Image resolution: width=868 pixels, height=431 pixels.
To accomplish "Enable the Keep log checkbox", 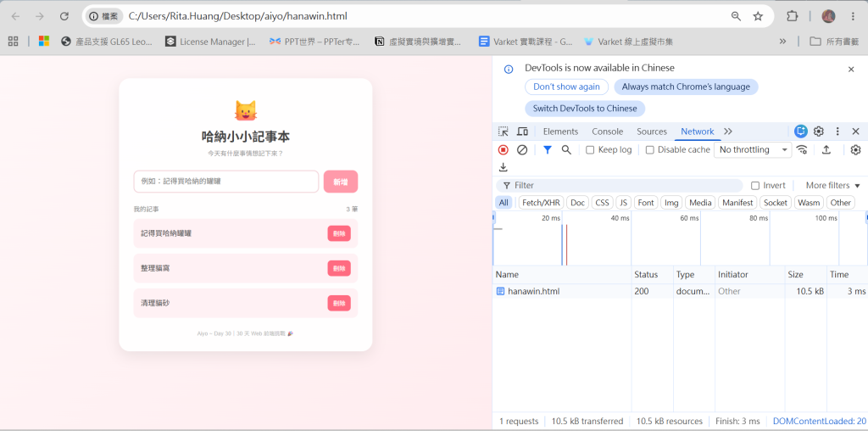I will 590,149.
